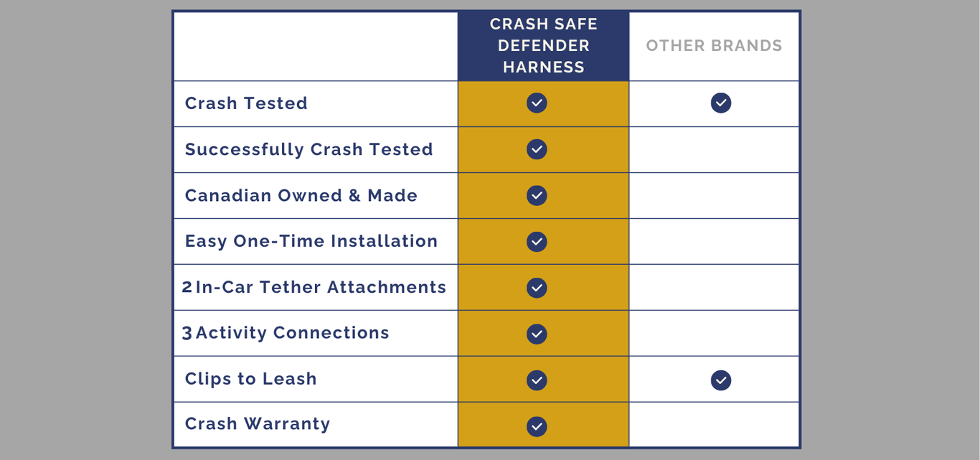Viewport: 980px width, 460px height.
Task: Click the 2 In-Car Tether Attachments label
Action: click(x=314, y=287)
